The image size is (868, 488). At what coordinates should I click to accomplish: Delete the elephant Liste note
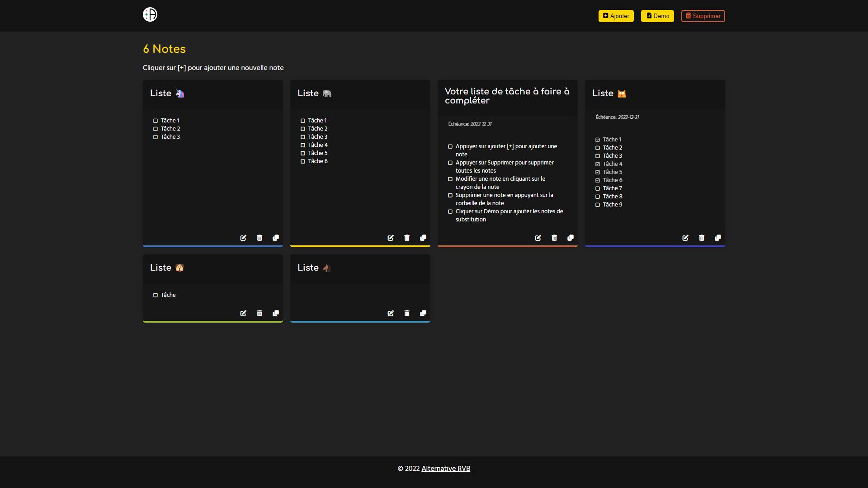point(407,238)
